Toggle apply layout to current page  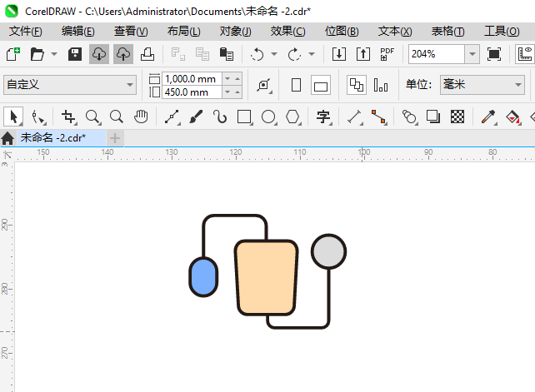click(x=381, y=85)
